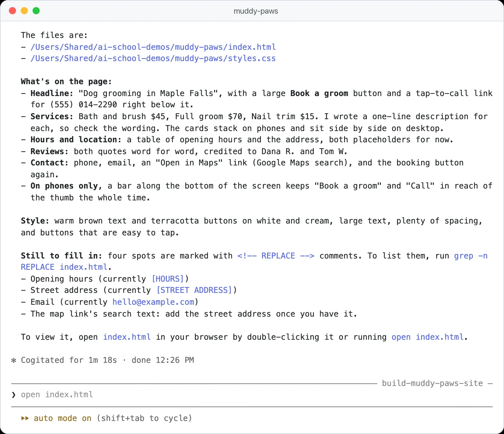Click the bold 'On phones only' label
Image resolution: width=504 pixels, height=434 pixels.
coord(64,186)
